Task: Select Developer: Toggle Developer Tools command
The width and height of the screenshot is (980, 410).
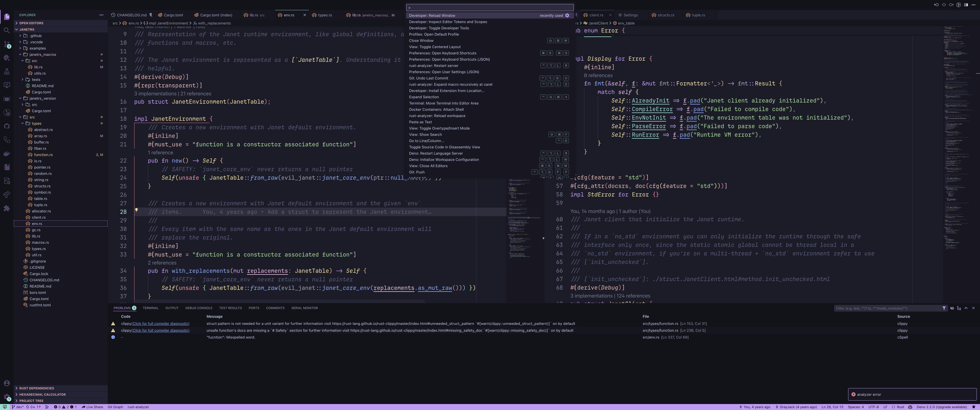Action: [439, 28]
